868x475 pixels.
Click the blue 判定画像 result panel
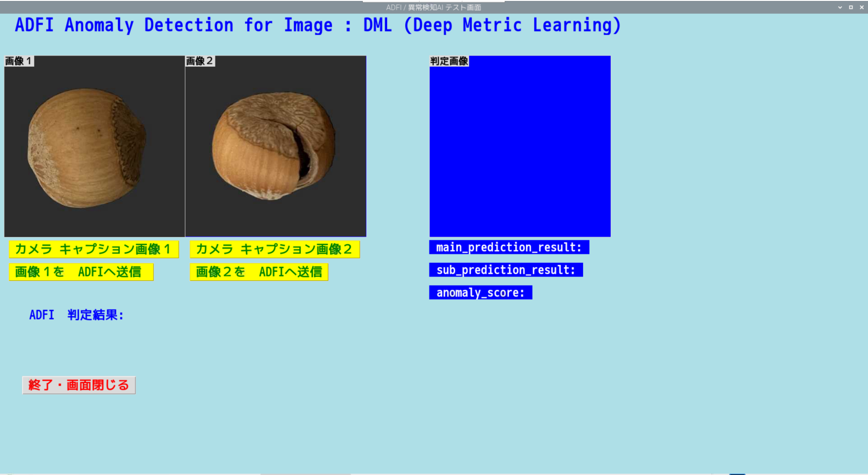point(520,146)
